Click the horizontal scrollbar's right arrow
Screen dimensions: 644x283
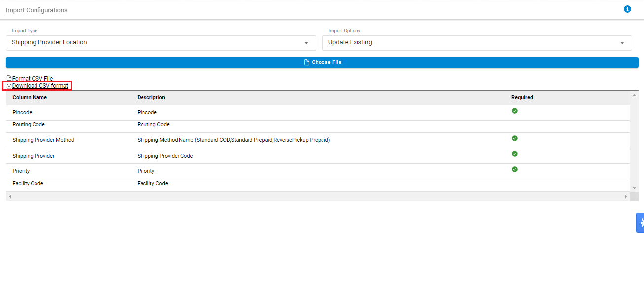(x=626, y=197)
